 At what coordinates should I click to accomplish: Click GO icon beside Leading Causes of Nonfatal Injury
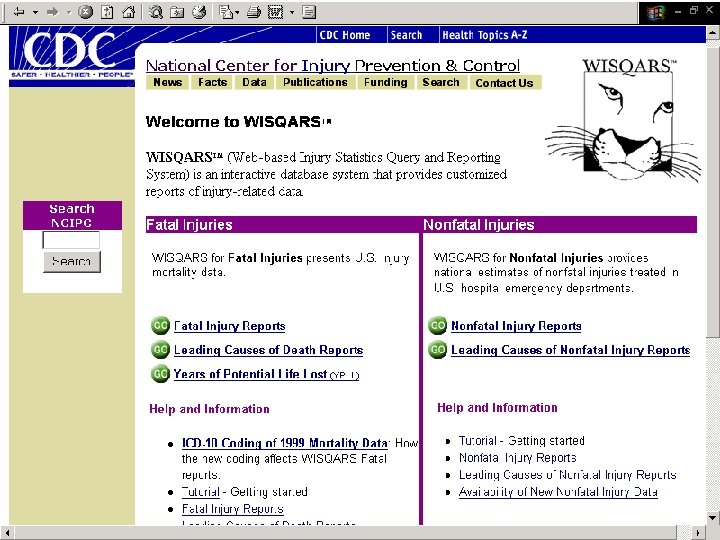[x=438, y=349]
